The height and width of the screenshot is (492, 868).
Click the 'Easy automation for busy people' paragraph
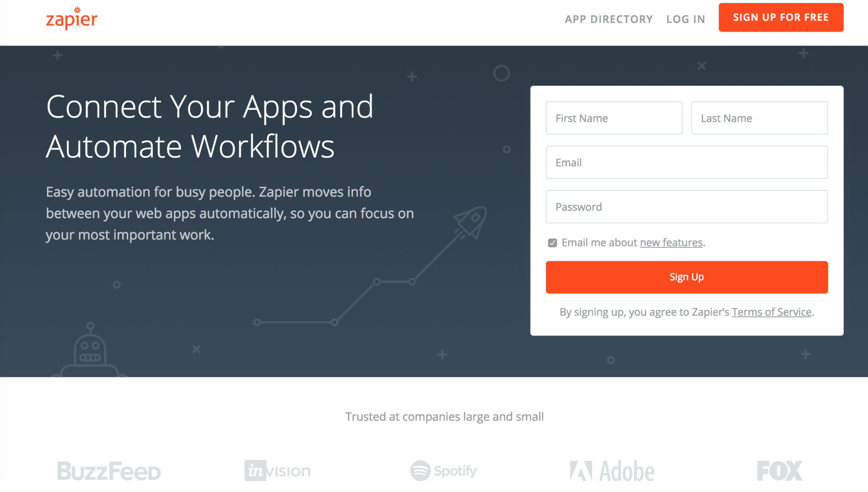pyautogui.click(x=230, y=213)
